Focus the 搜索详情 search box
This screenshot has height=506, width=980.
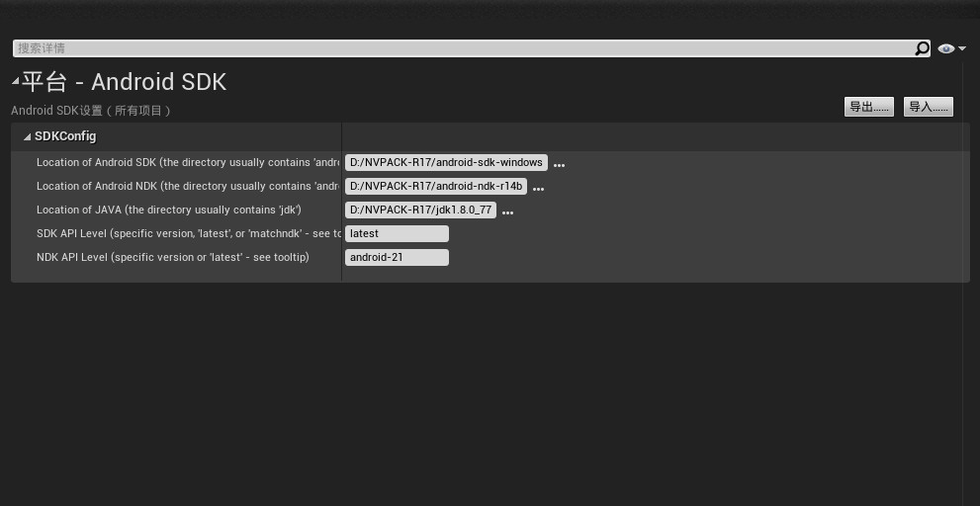pos(463,48)
